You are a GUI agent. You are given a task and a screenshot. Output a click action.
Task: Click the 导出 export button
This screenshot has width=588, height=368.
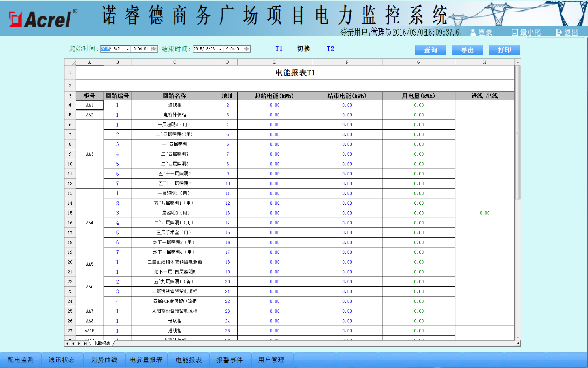tap(467, 50)
